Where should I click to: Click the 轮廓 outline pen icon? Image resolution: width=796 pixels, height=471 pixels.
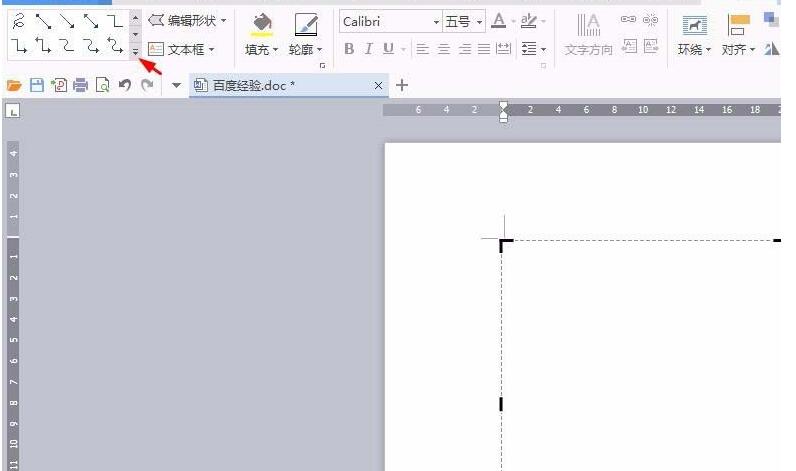tap(306, 24)
